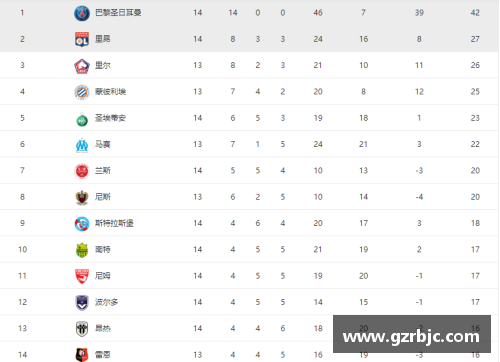Click the Marseille club emblem
This screenshot has width=500, height=362.
[x=82, y=145]
